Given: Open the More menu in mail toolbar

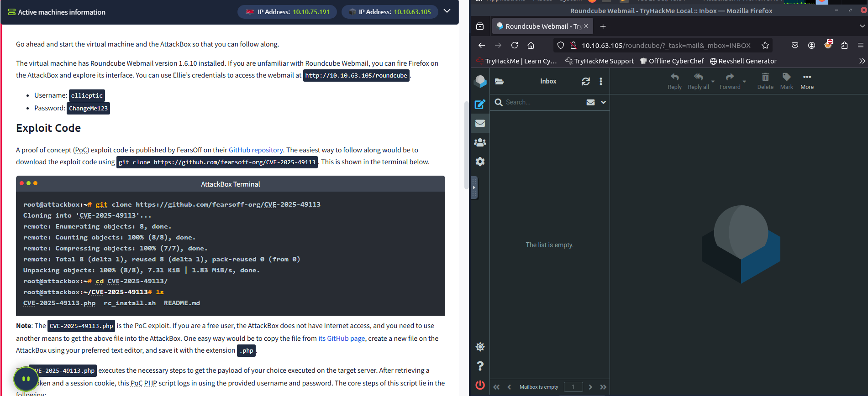Looking at the screenshot, I should click(807, 81).
